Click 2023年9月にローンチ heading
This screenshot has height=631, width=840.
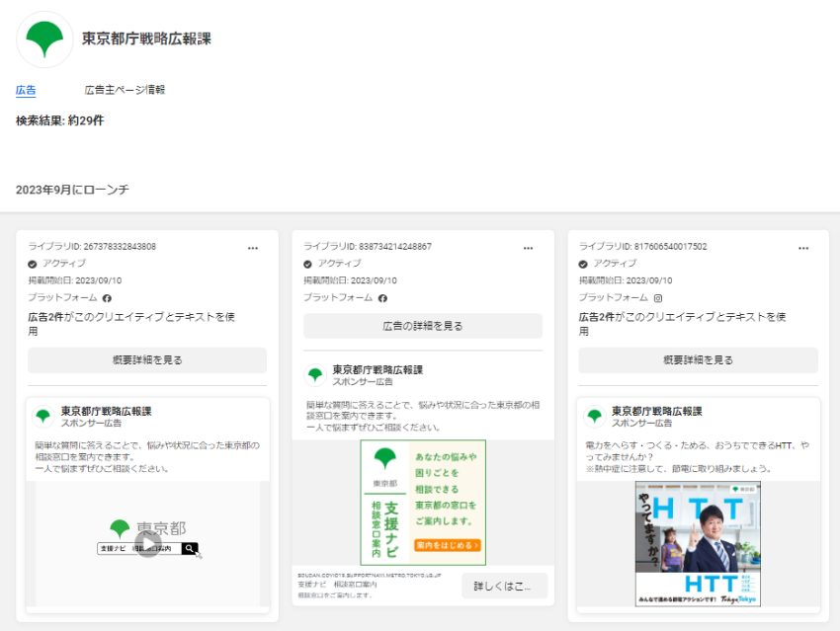pyautogui.click(x=72, y=190)
